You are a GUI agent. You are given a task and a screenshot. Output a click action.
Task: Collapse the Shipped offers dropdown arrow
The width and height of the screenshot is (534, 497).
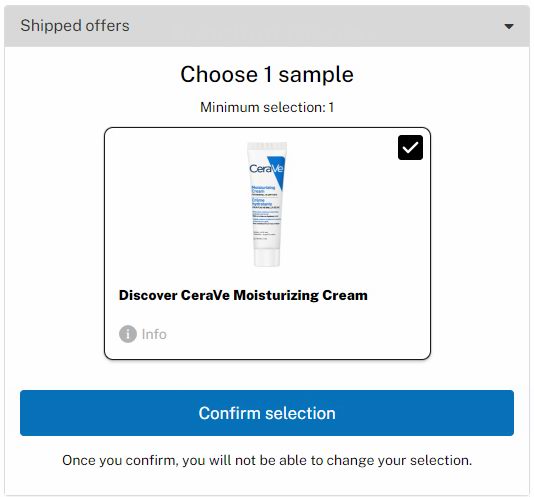(x=509, y=26)
